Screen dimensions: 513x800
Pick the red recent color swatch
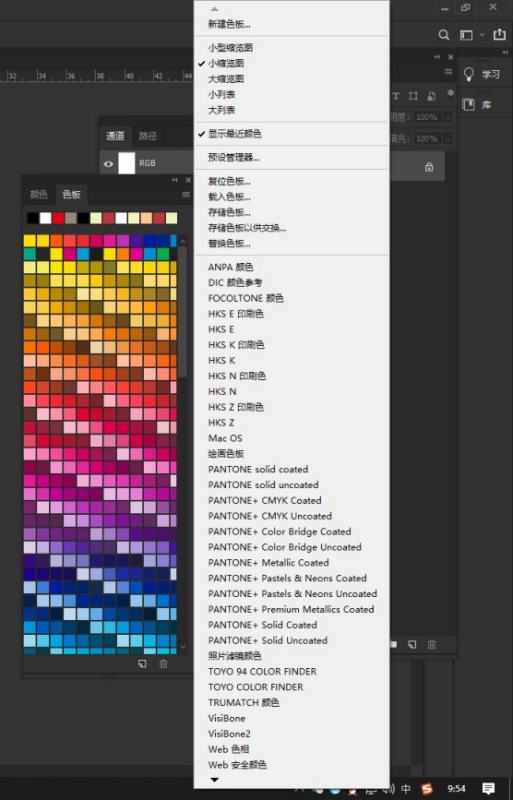pos(58,218)
